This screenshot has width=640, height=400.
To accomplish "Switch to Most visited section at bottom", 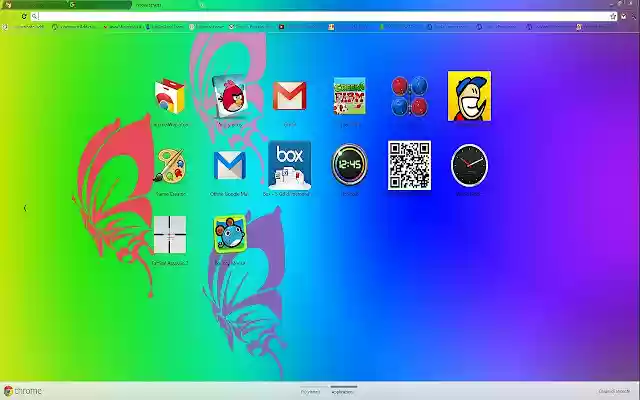I will [x=311, y=392].
